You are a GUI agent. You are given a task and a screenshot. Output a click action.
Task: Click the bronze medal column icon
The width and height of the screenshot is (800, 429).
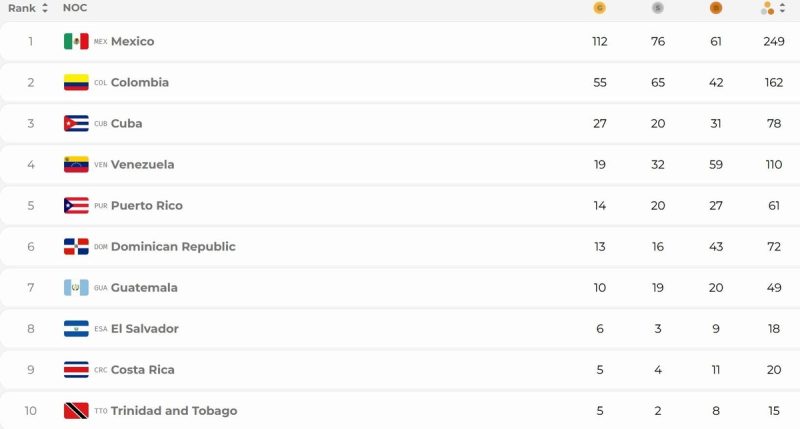coord(716,8)
